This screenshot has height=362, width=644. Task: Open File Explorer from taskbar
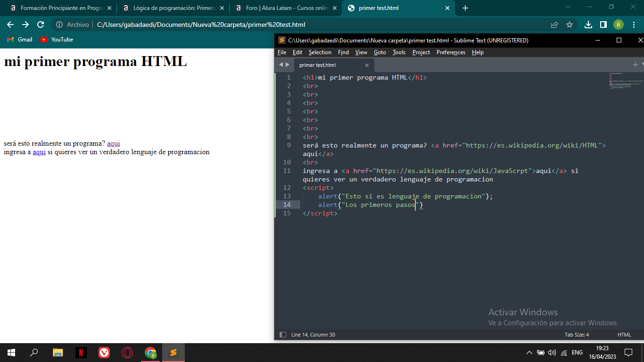58,353
